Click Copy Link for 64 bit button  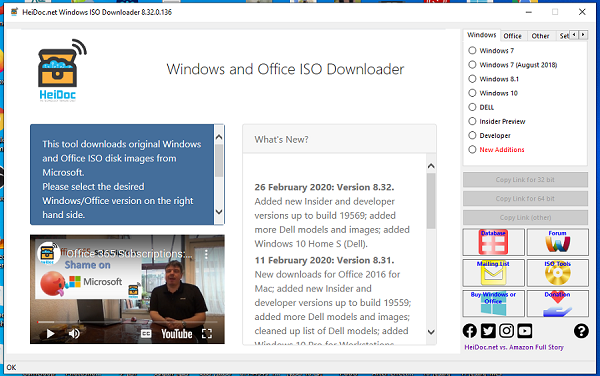click(525, 199)
